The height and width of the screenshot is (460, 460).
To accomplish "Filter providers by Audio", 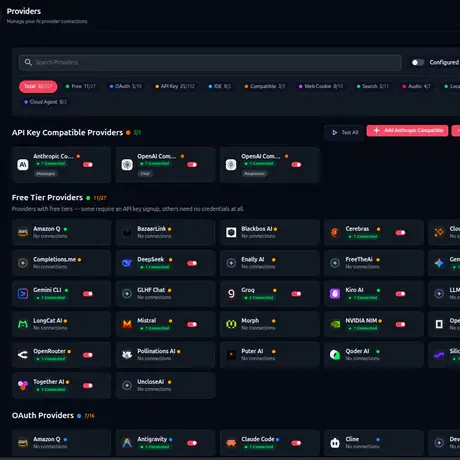I will [416, 86].
